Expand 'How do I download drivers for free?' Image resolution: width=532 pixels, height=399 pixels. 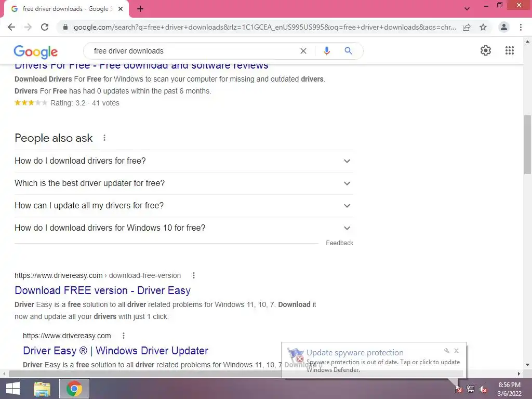(184, 161)
